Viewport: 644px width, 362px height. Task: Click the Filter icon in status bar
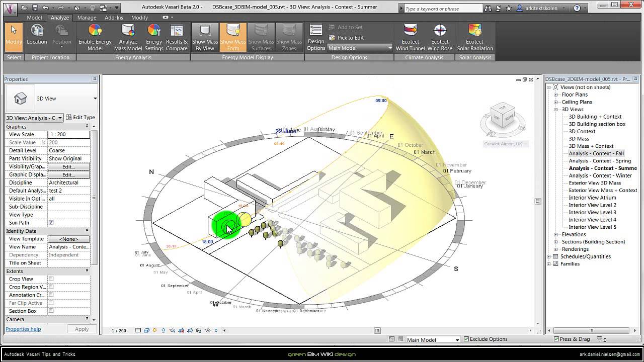point(600,339)
